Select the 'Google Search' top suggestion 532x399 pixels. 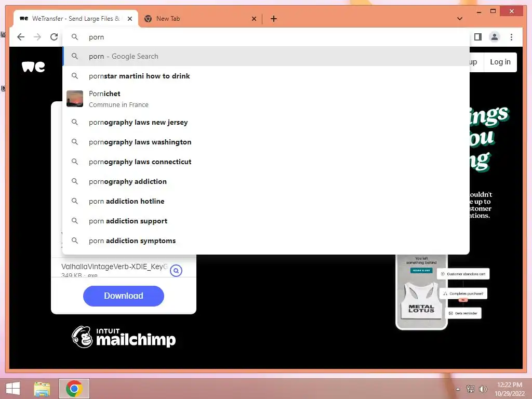(x=265, y=56)
